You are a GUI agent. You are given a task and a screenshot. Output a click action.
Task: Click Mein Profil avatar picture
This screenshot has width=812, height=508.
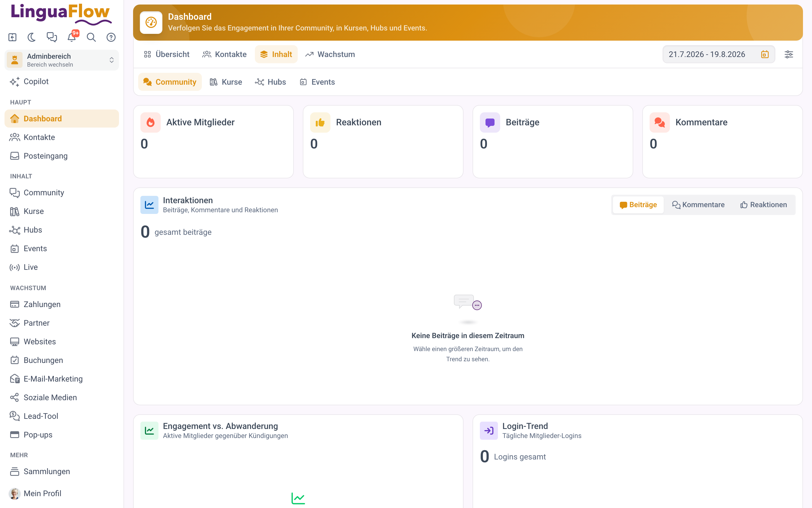pyautogui.click(x=14, y=494)
